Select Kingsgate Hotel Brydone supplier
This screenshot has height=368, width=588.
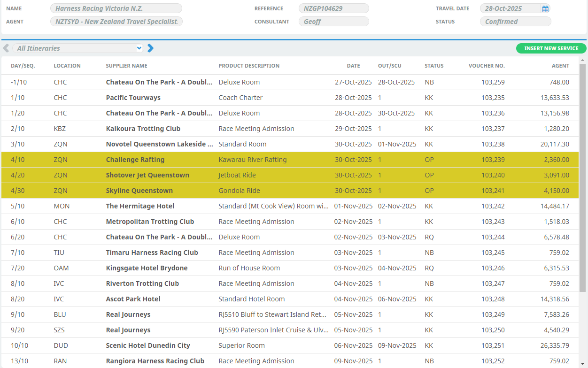[x=147, y=268]
